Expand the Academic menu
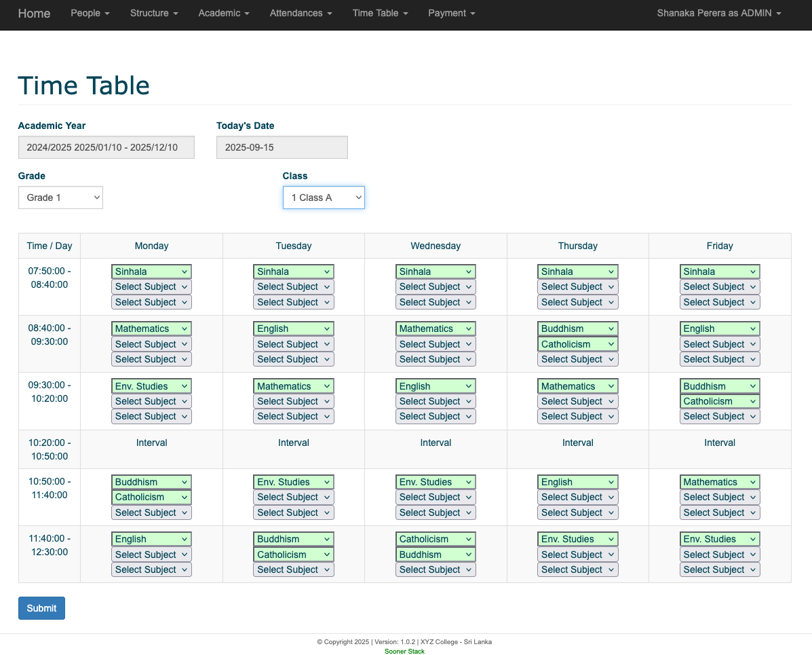The width and height of the screenshot is (812, 655). tap(224, 13)
